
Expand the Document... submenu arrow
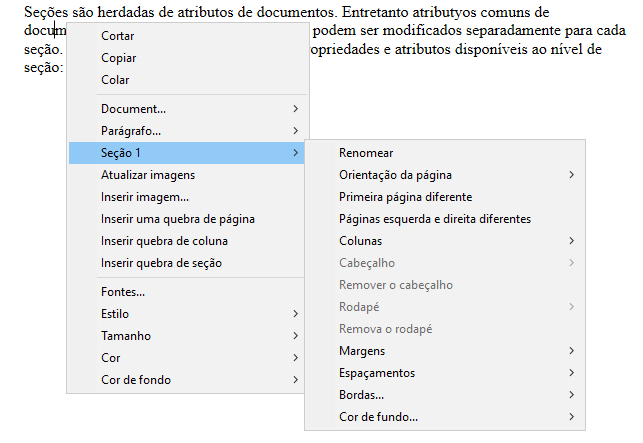coord(295,108)
